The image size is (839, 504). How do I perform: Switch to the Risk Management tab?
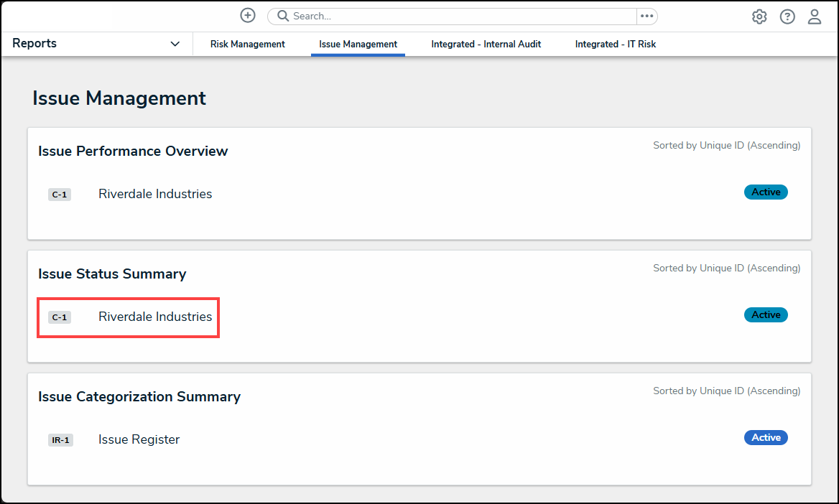247,44
